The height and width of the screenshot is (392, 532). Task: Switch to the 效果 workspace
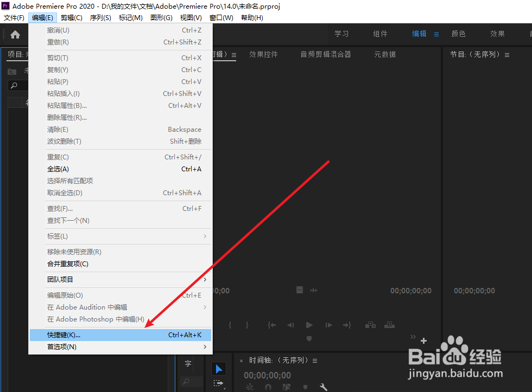click(497, 34)
